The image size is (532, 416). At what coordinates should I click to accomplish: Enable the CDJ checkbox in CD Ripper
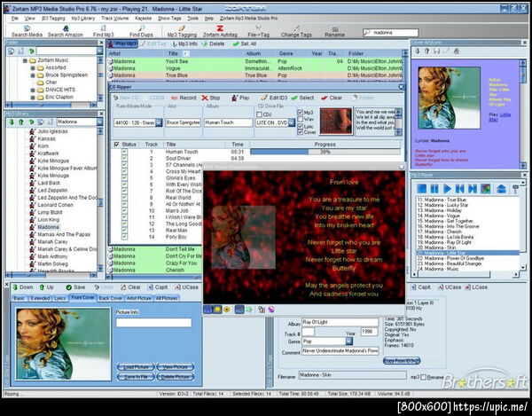[x=259, y=114]
